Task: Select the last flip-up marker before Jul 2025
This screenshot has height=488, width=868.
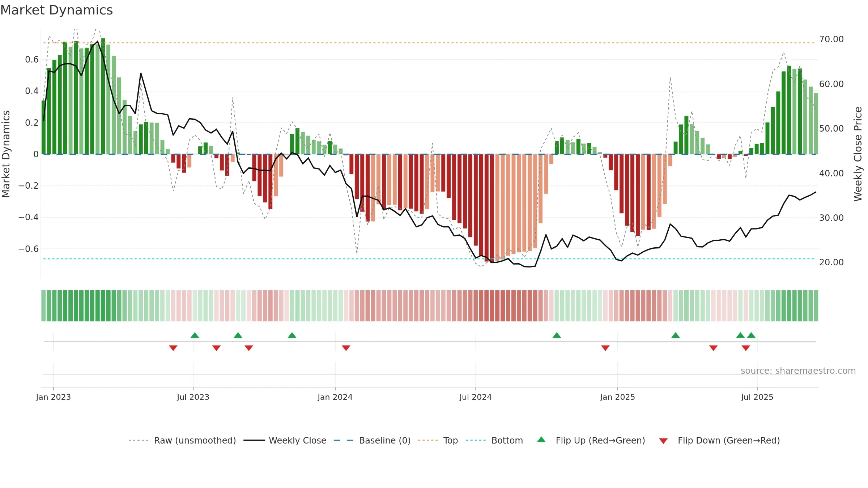Action: pyautogui.click(x=751, y=335)
